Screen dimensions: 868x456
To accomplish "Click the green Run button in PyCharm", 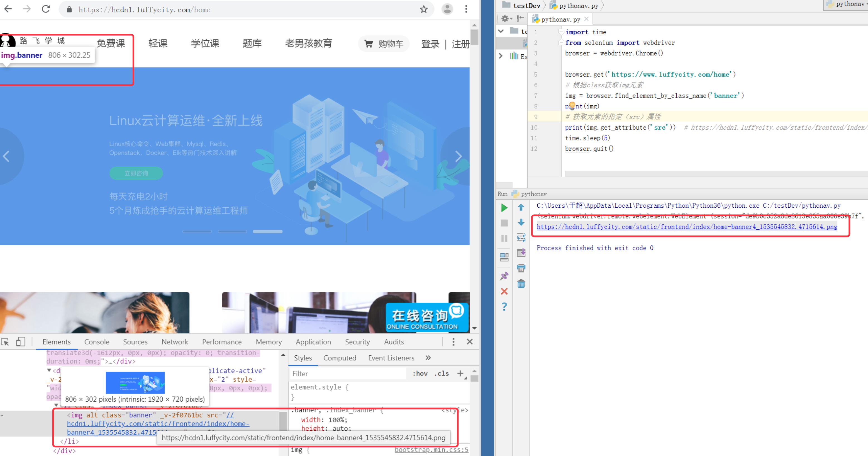I will pos(504,208).
